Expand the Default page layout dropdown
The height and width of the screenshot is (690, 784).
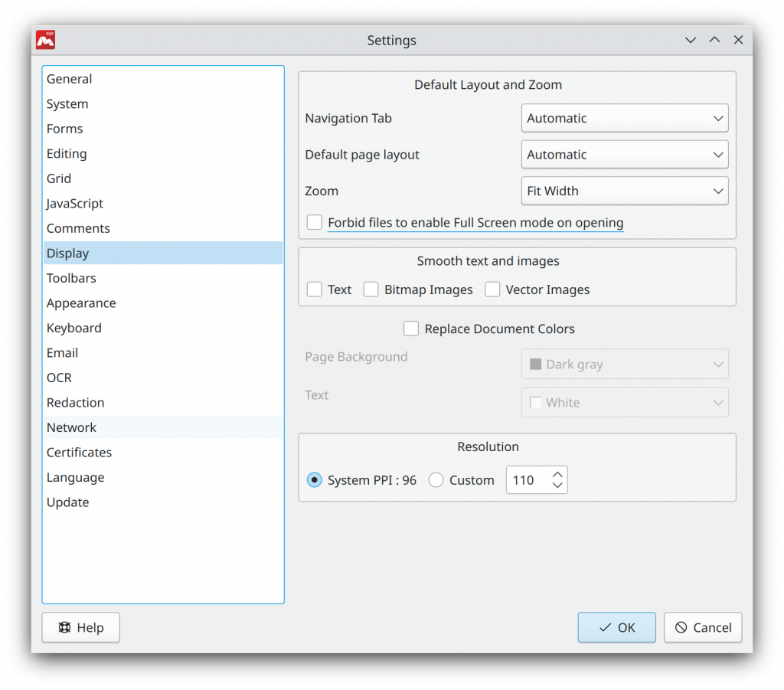[x=625, y=155]
